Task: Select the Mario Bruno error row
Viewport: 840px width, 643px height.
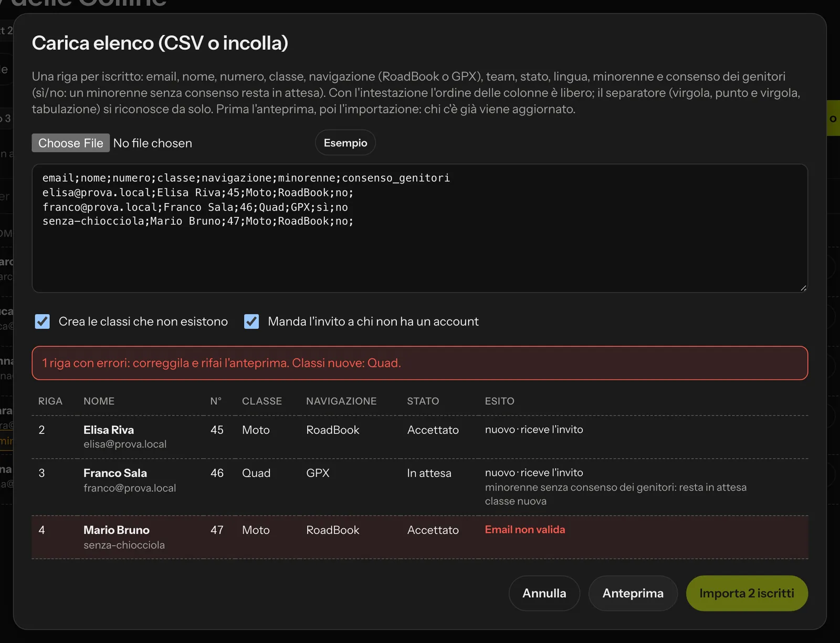Action: pos(419,537)
